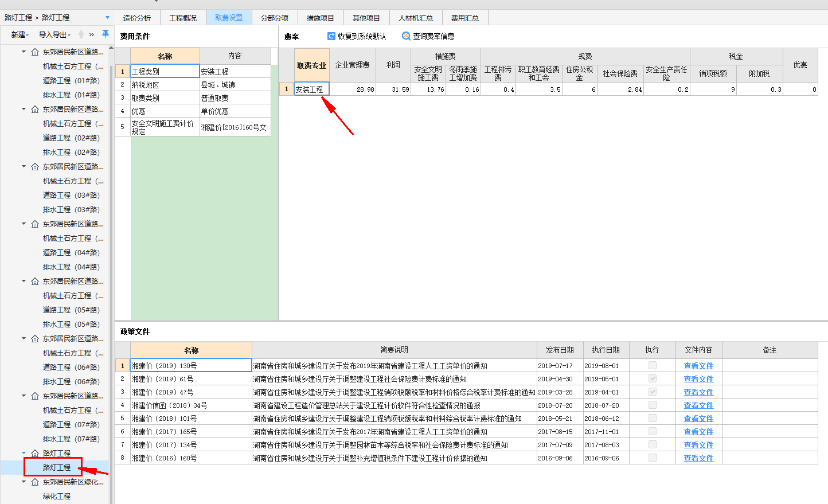Image resolution: width=828 pixels, height=504 pixels.
Task: Collapse project node containing 道路工程(01#路)
Action: click(24, 52)
